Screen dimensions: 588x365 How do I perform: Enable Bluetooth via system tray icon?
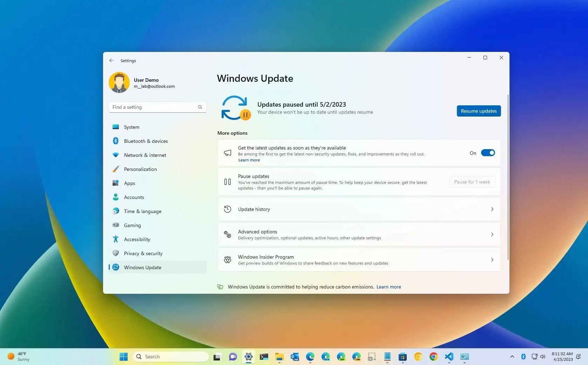(523, 357)
